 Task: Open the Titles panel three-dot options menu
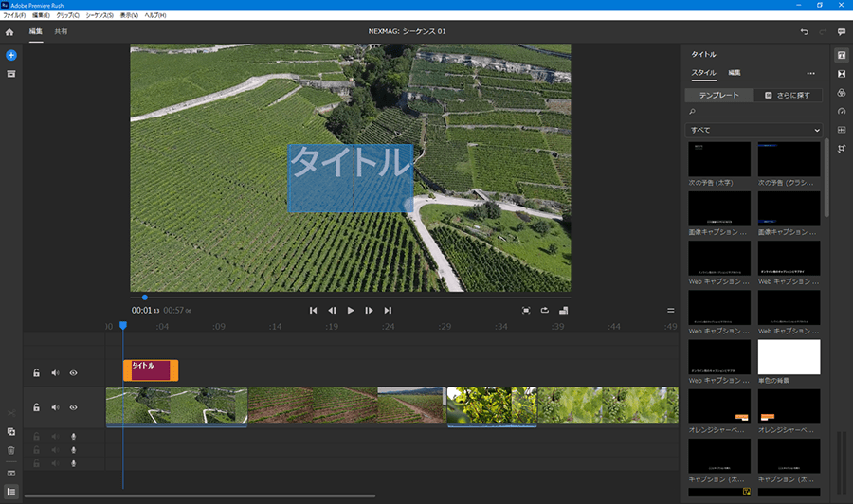[810, 73]
